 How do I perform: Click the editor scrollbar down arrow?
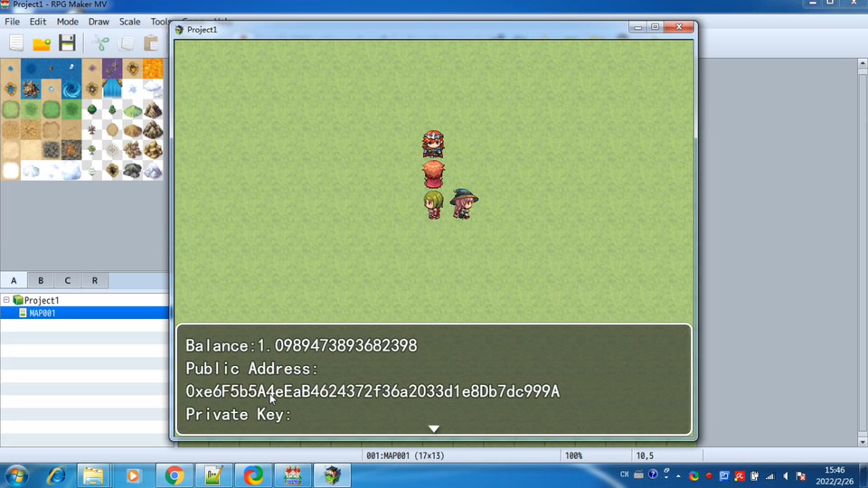click(x=863, y=442)
